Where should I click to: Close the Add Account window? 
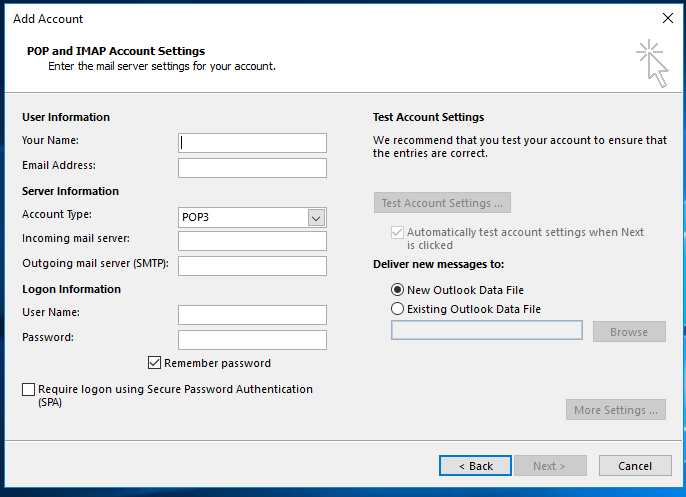[668, 18]
